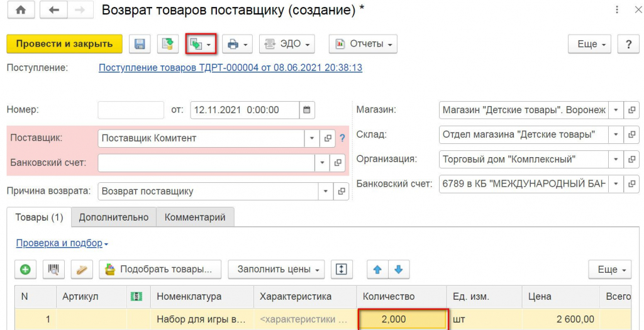Click the split row icon button

click(341, 270)
